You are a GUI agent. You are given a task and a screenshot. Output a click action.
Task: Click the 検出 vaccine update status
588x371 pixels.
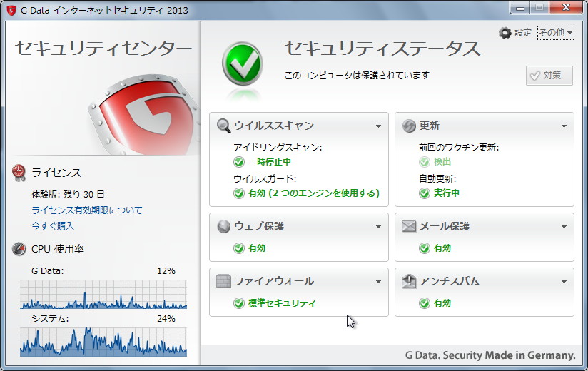(442, 162)
